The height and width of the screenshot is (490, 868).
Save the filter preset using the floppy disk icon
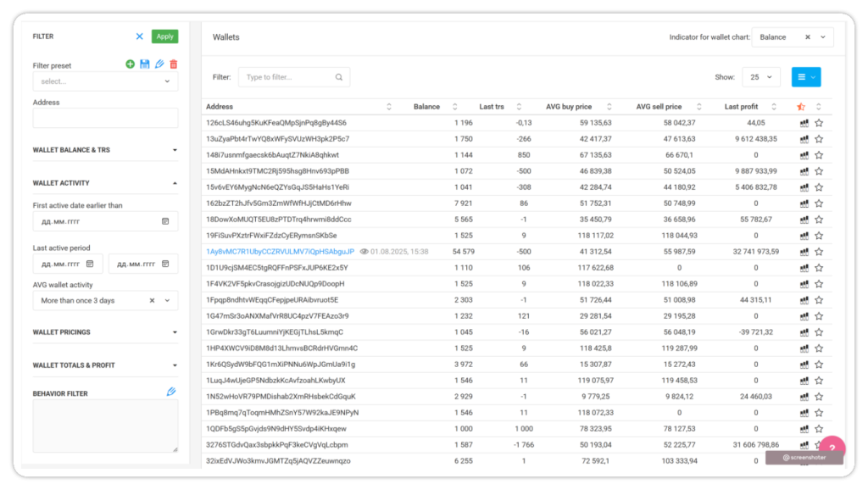[x=144, y=64]
